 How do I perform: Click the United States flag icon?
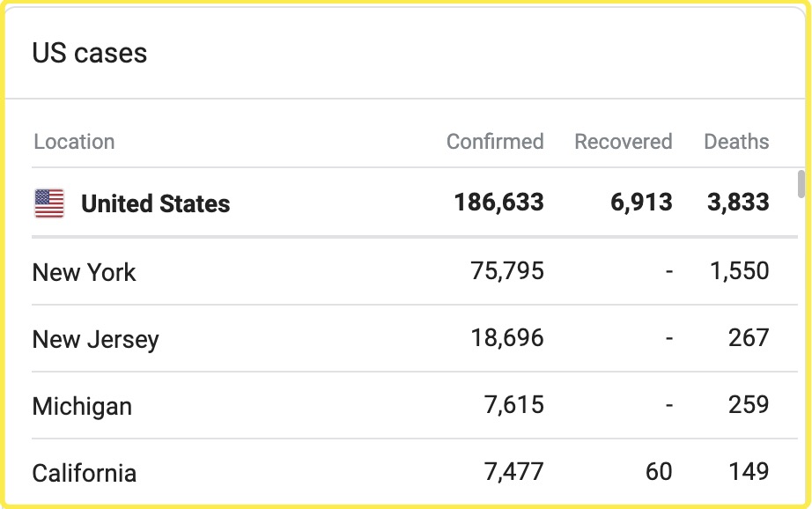pos(49,203)
